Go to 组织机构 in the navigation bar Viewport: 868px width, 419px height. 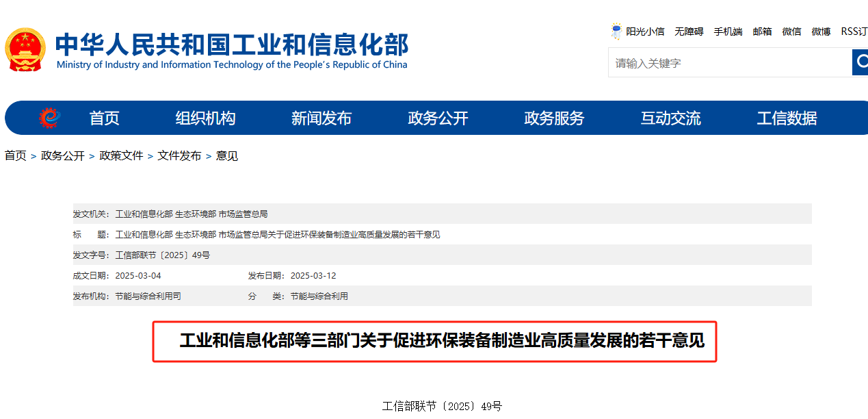click(x=205, y=118)
